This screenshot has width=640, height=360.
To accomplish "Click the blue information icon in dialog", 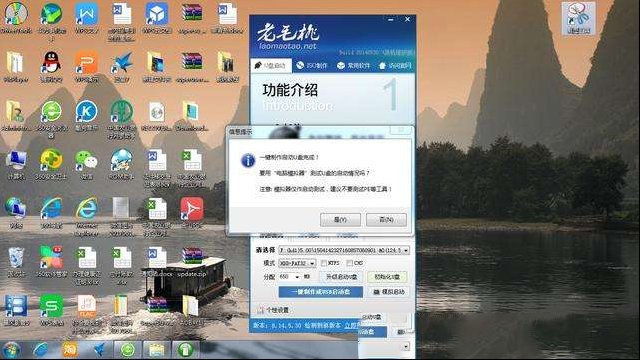I will [248, 161].
